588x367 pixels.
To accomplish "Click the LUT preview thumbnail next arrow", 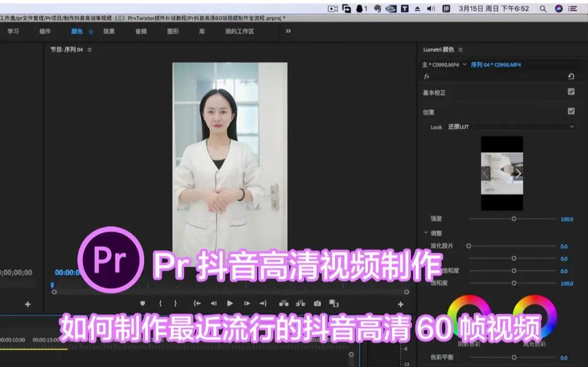I will (x=520, y=173).
